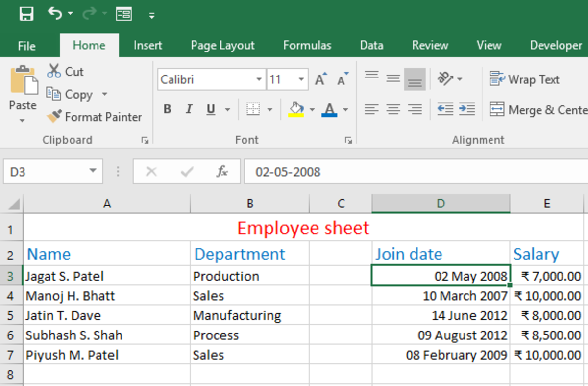
Task: Click the Insert Function (fx) icon
Action: [x=222, y=172]
